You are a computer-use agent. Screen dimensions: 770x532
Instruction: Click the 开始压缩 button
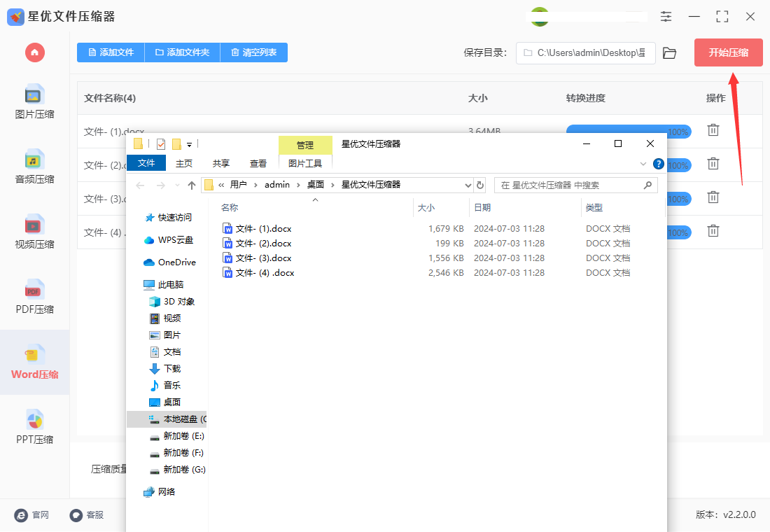click(x=728, y=52)
